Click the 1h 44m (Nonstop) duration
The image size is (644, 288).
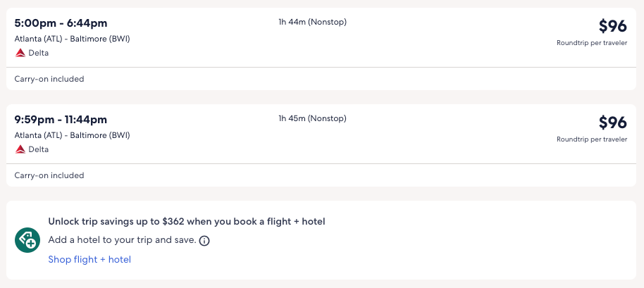[x=312, y=22]
